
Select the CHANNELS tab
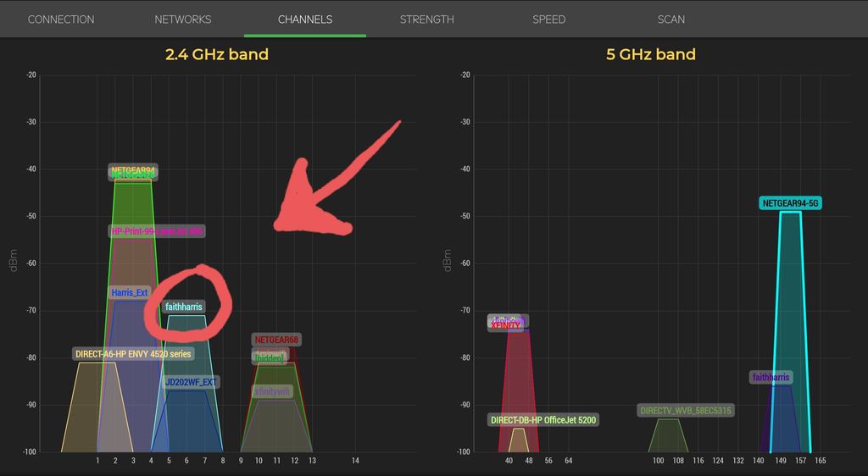tap(305, 19)
